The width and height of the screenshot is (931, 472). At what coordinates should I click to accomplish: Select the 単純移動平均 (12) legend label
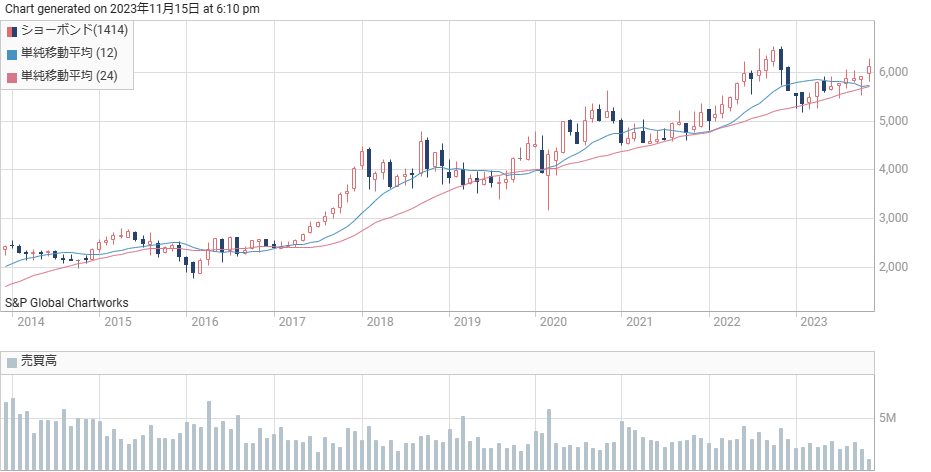click(69, 53)
